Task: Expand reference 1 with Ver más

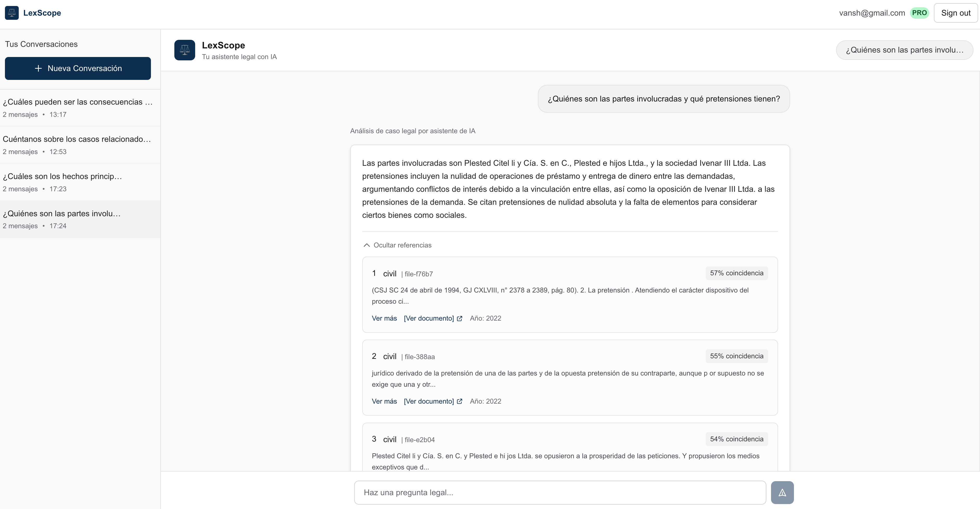Action: (x=384, y=319)
